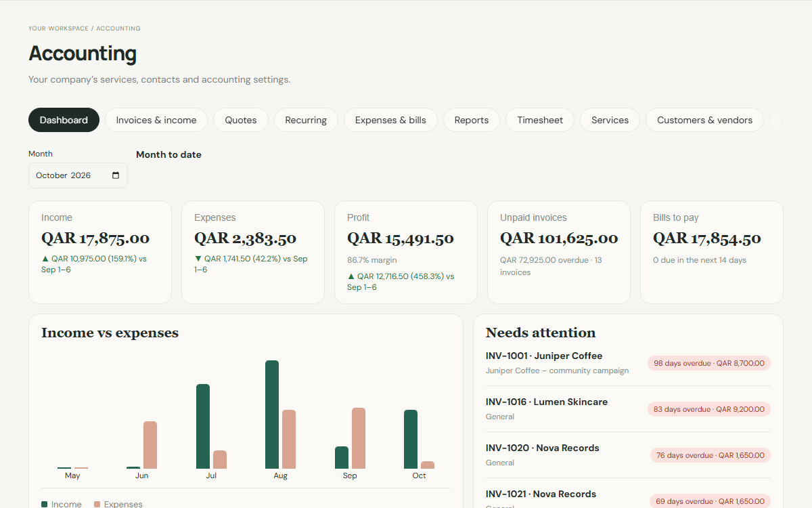Click the 76 days overdue badge
Image resolution: width=812 pixels, height=508 pixels.
(x=710, y=455)
